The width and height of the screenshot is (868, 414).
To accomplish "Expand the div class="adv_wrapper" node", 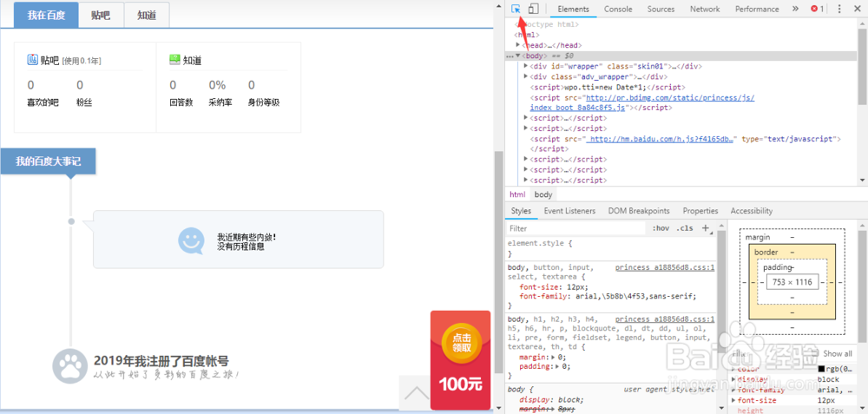I will [526, 76].
